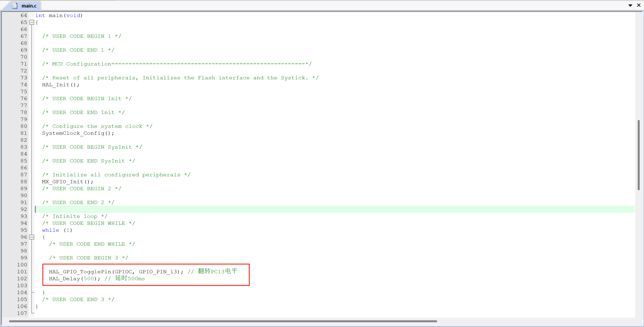
Task: Click the 500 value in HAL_Delay
Action: tap(89, 279)
